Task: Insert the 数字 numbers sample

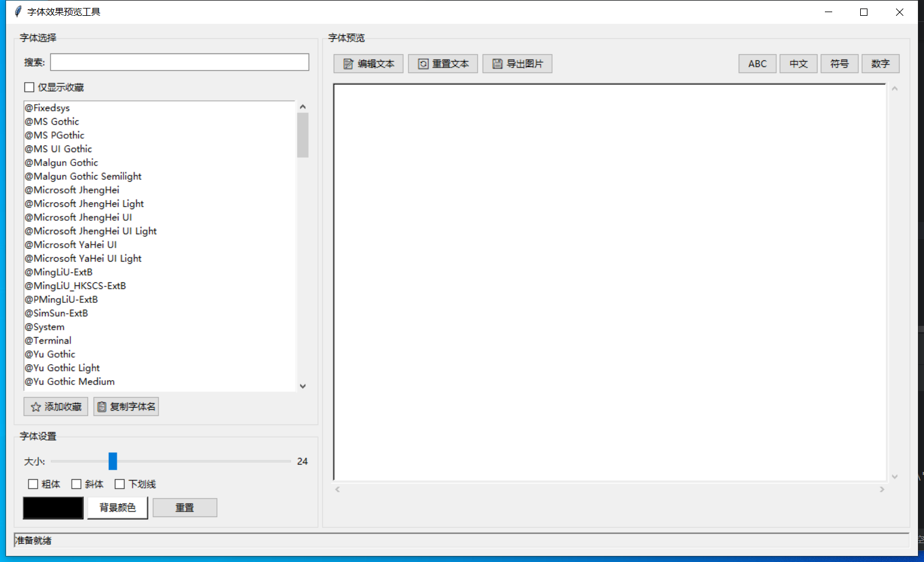Action: (880, 64)
